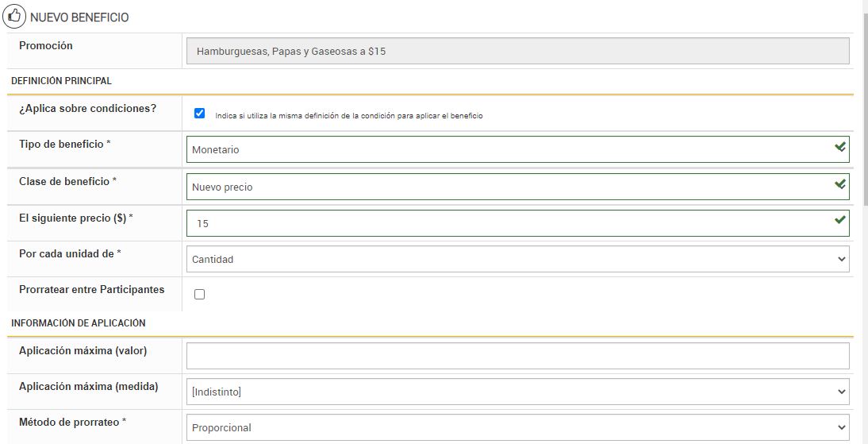The image size is (868, 444).
Task: Click the green checkmark in the price field
Action: (839, 221)
